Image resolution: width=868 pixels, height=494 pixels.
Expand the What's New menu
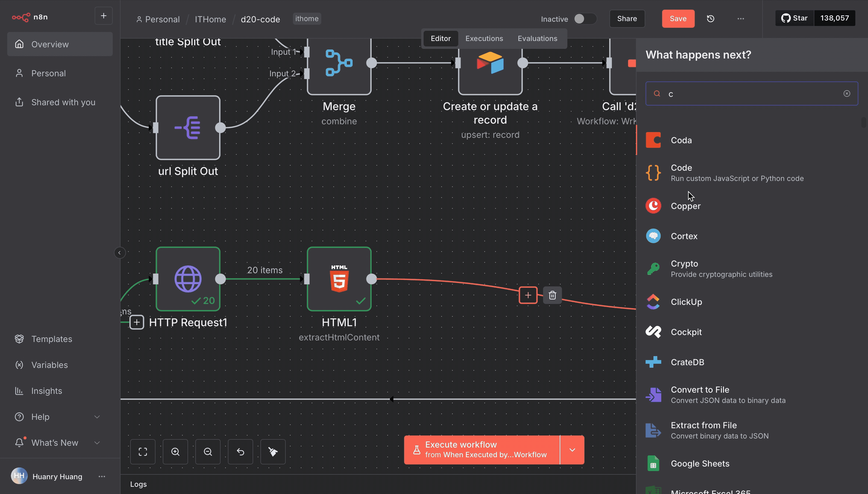click(60, 442)
